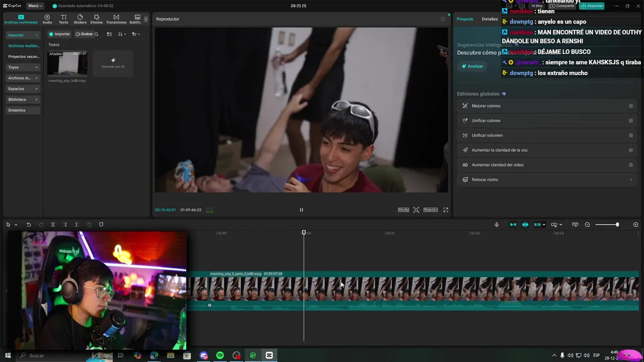Select Proyectos secundarios sidebar item
Screen dimensions: 644x362
pos(24,56)
